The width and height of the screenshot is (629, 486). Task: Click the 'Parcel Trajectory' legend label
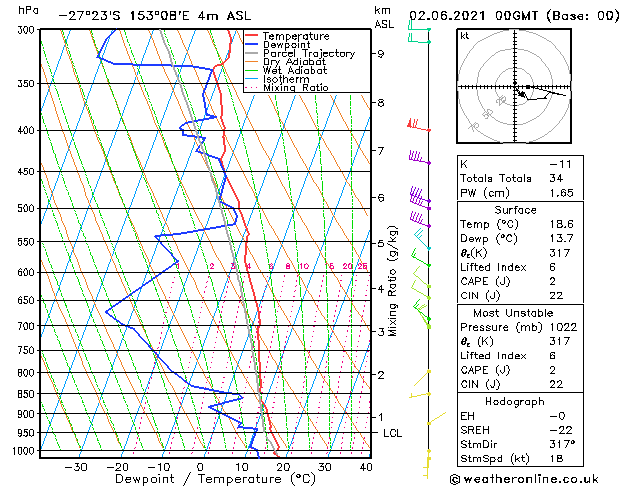tap(309, 53)
